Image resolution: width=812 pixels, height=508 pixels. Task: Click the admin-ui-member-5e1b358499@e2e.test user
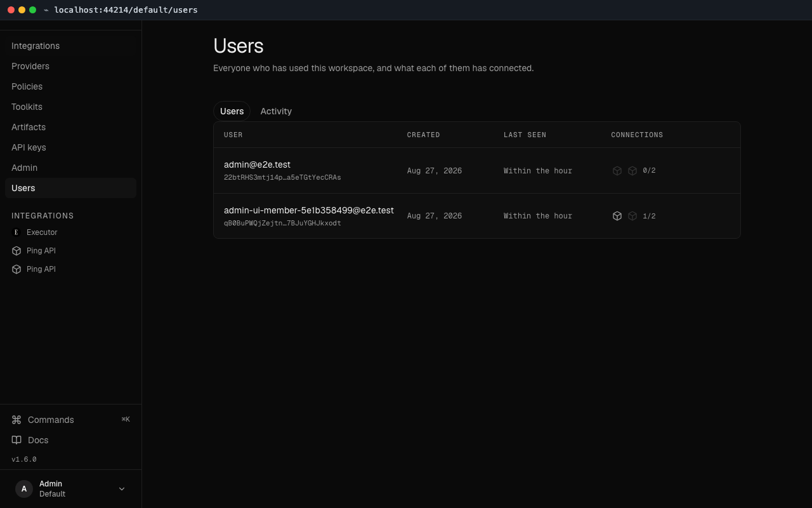309,210
